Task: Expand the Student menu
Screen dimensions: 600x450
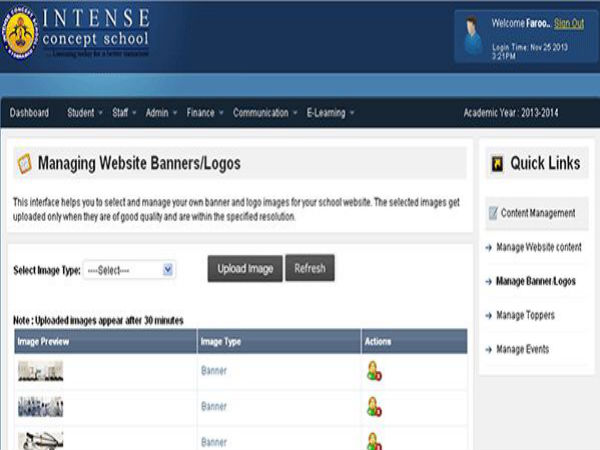Action: click(84, 113)
